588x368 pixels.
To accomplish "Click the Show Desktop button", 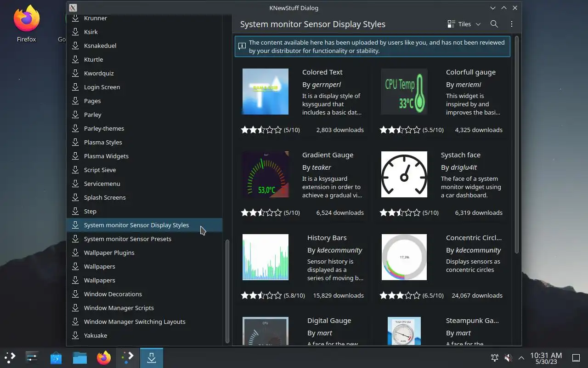I will click(x=576, y=357).
